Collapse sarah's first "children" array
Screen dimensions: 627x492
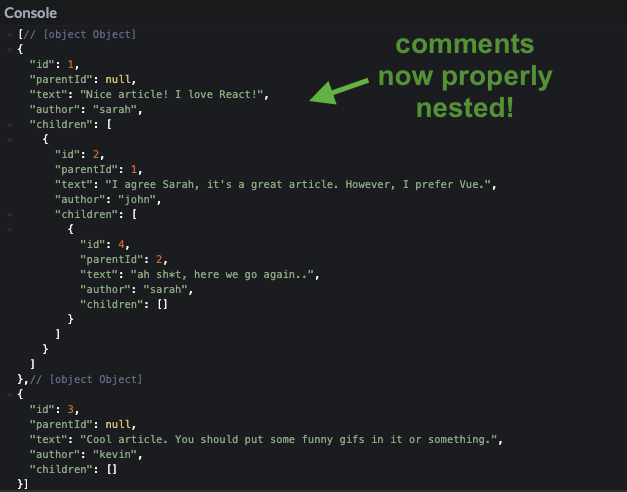point(10,125)
